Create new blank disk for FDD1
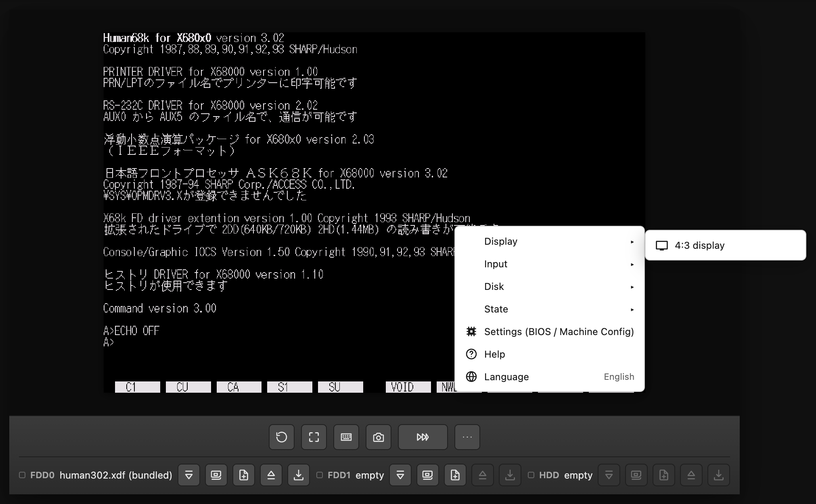The image size is (816, 504). [455, 475]
